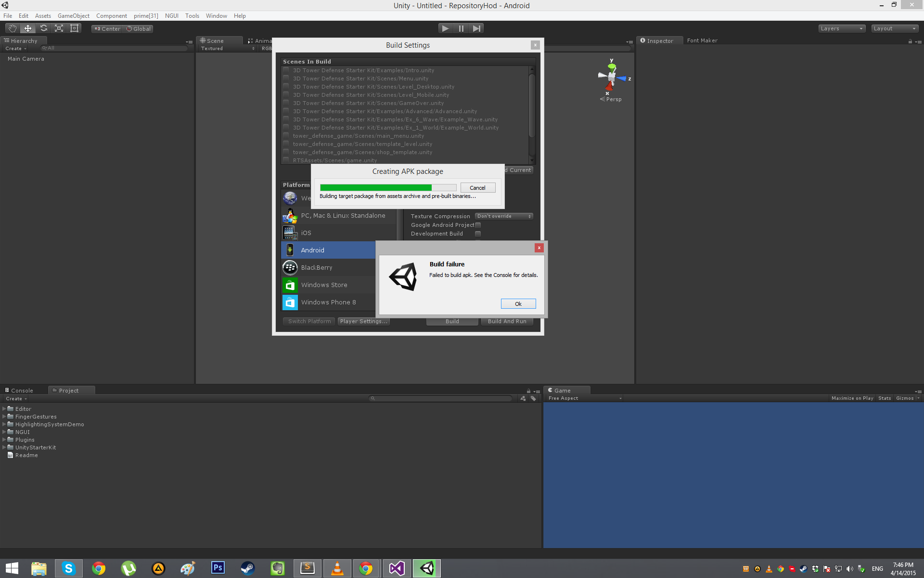
Task: Click Build And Run button
Action: pyautogui.click(x=507, y=321)
